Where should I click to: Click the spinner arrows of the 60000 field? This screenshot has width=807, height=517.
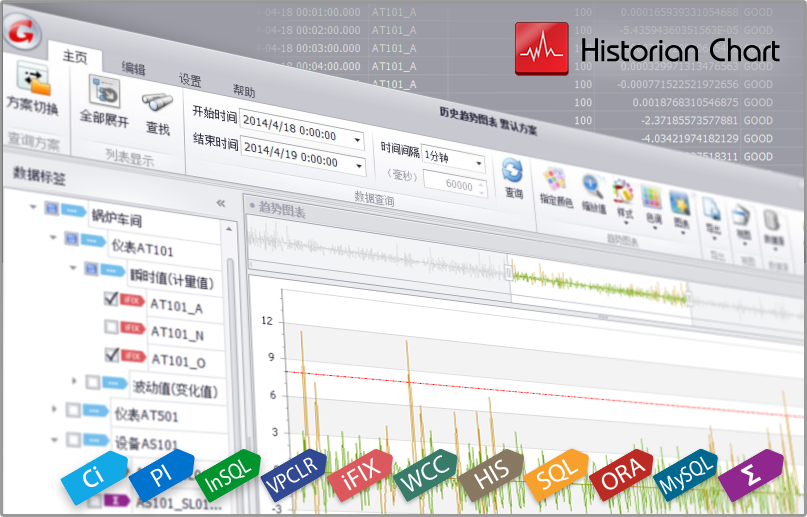click(x=482, y=188)
